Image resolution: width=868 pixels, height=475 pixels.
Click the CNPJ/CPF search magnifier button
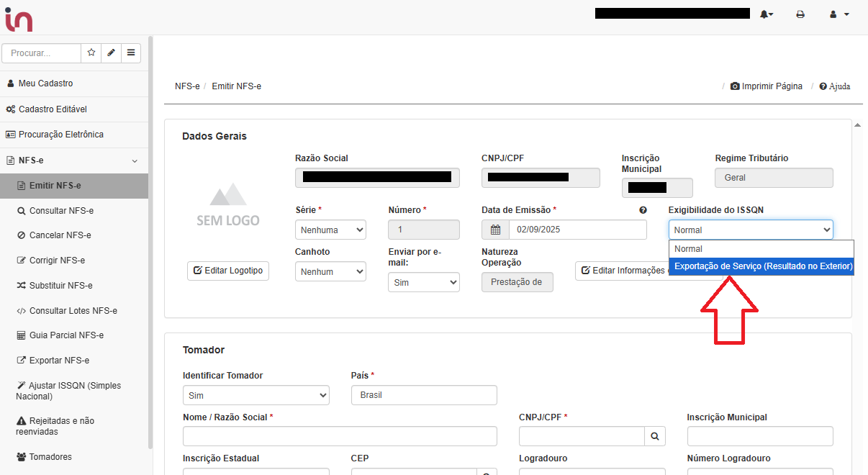click(655, 436)
